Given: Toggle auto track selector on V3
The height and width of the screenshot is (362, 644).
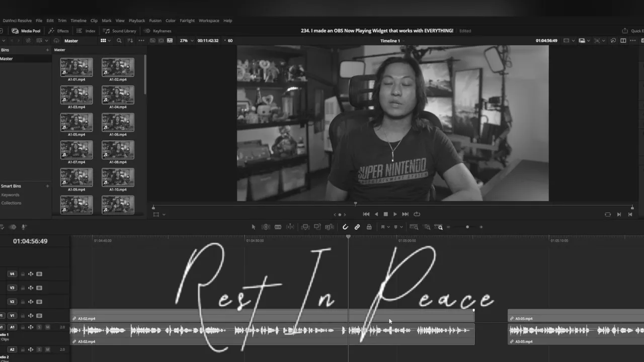Looking at the screenshot, I should 31,288.
